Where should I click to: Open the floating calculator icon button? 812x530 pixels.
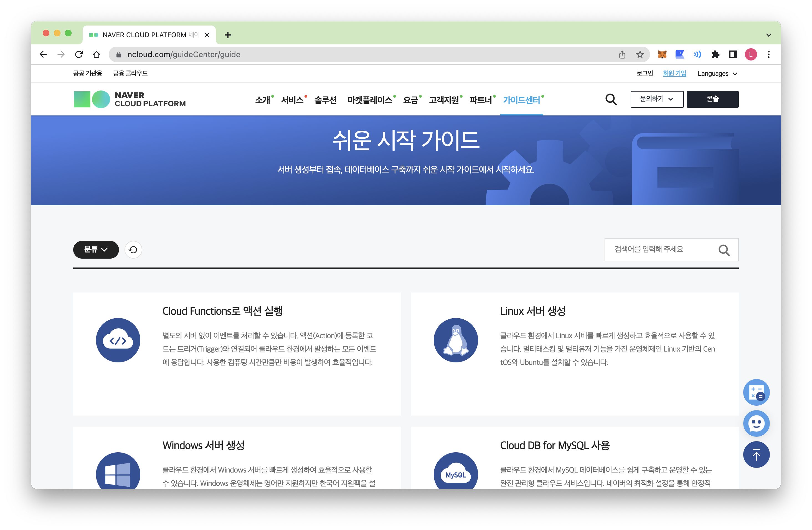[756, 392]
